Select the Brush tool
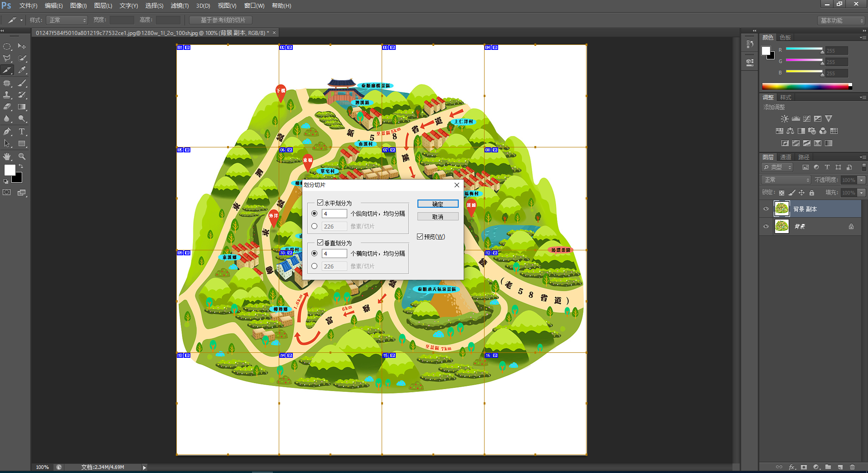Image resolution: width=868 pixels, height=473 pixels. 22,83
